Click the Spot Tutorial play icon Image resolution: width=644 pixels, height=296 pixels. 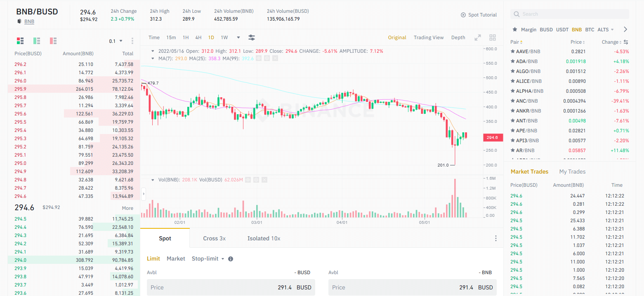(x=463, y=15)
